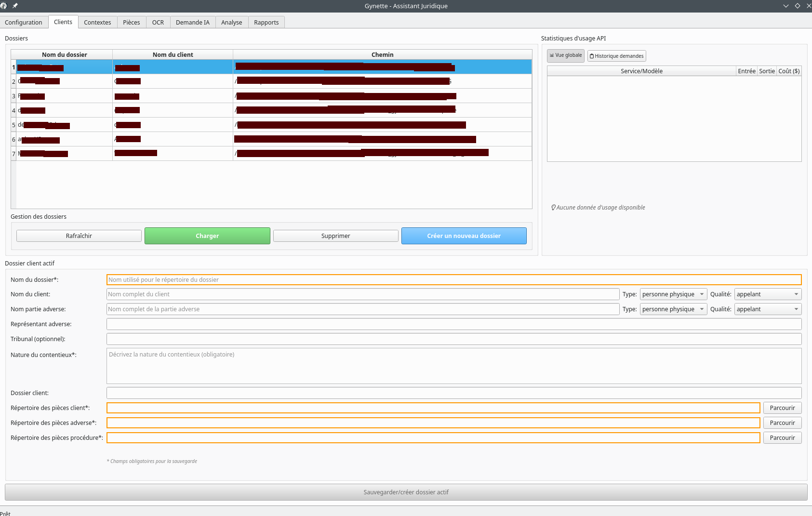The image size is (812, 516).
Task: Open the application icon menu in the title bar
Action: (x=4, y=6)
